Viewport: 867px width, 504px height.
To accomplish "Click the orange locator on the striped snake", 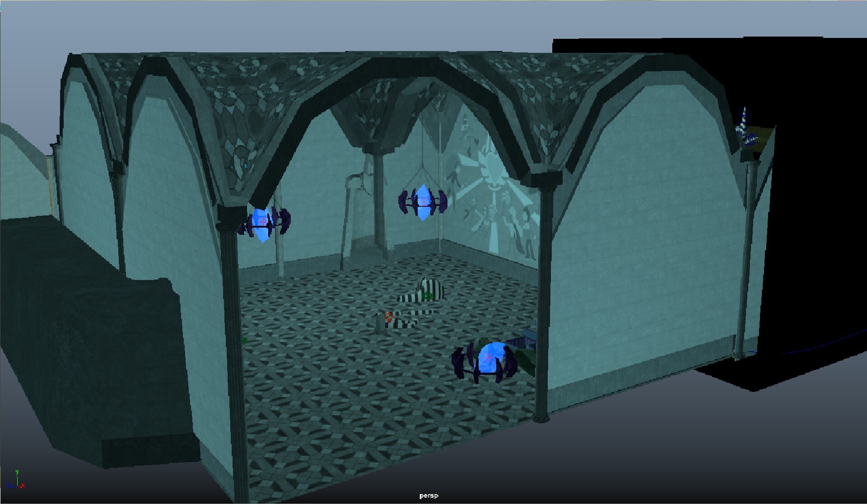I will click(389, 317).
